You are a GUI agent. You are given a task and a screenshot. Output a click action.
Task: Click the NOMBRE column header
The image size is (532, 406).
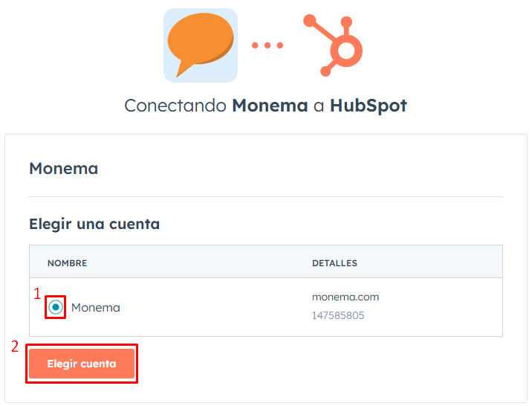[x=67, y=263]
